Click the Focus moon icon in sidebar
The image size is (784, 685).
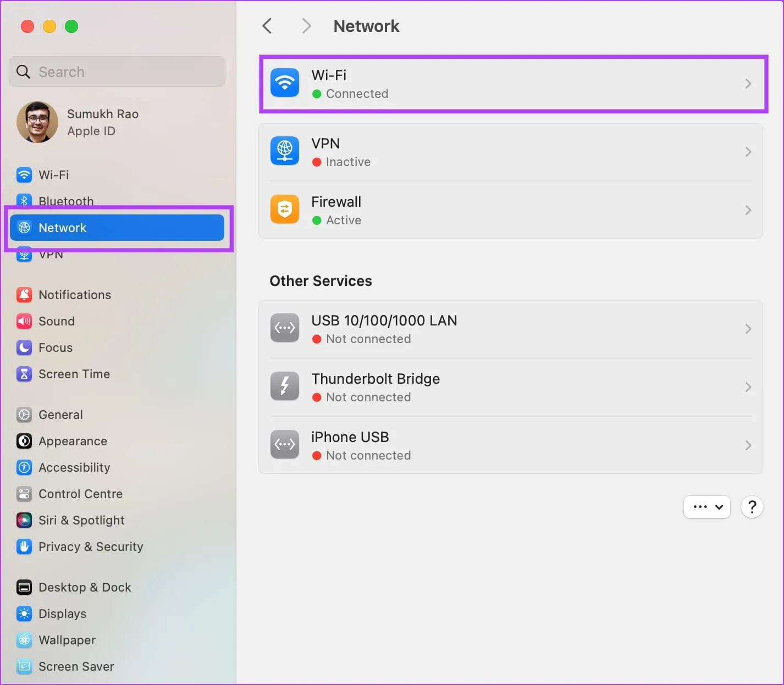click(x=24, y=347)
